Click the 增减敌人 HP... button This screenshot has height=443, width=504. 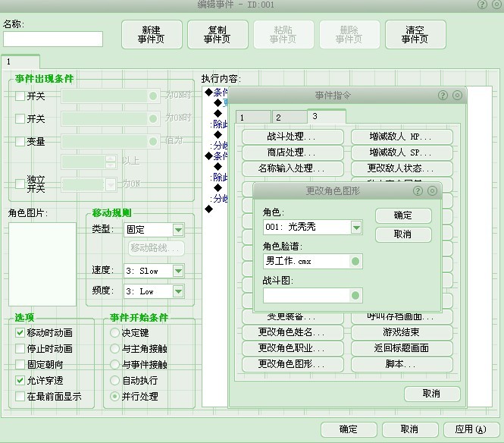click(402, 137)
